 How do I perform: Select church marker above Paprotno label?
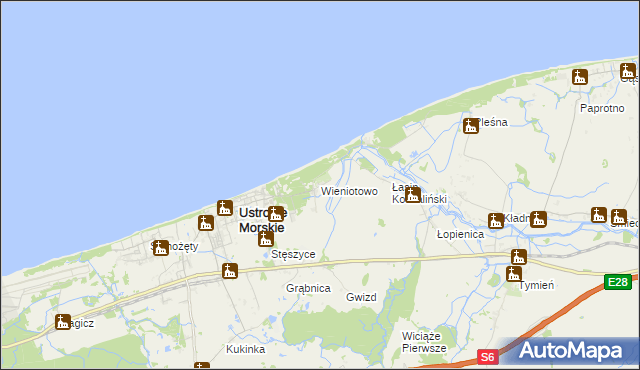tap(580, 77)
